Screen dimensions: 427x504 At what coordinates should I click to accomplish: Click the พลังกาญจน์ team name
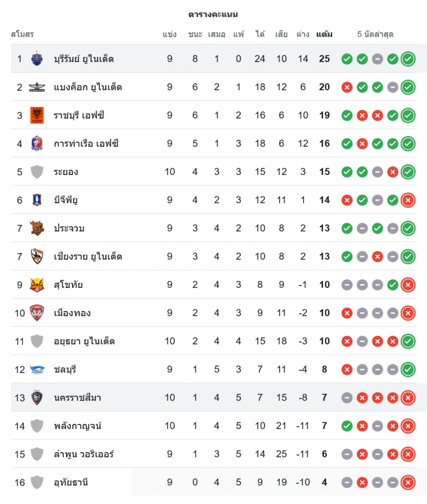click(78, 426)
